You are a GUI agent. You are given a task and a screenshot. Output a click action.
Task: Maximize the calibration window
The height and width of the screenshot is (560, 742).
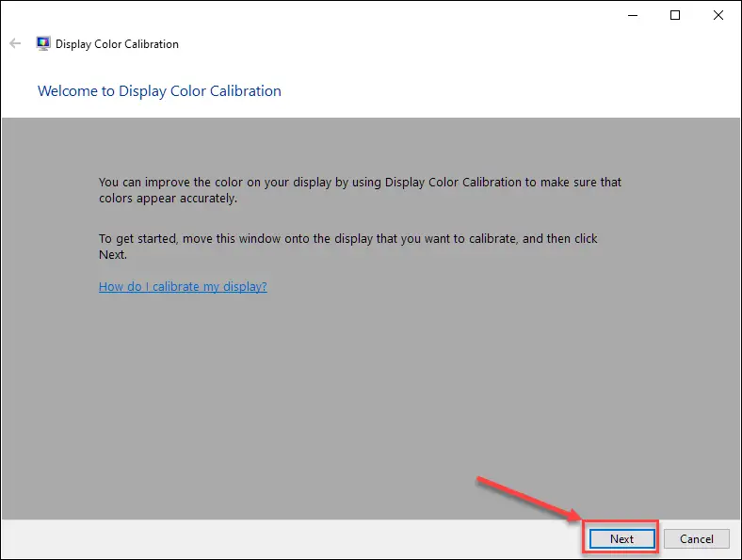coord(675,15)
